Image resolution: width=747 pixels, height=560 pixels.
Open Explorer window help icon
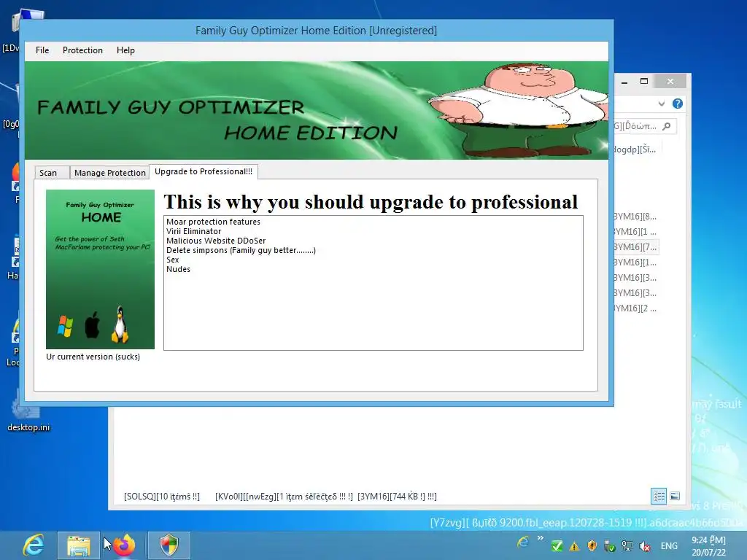678,104
